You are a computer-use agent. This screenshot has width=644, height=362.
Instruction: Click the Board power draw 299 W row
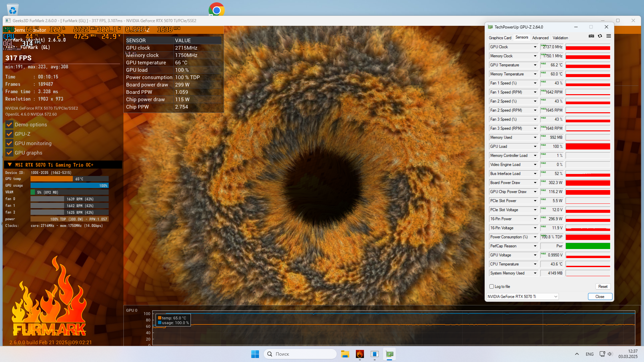click(x=173, y=85)
